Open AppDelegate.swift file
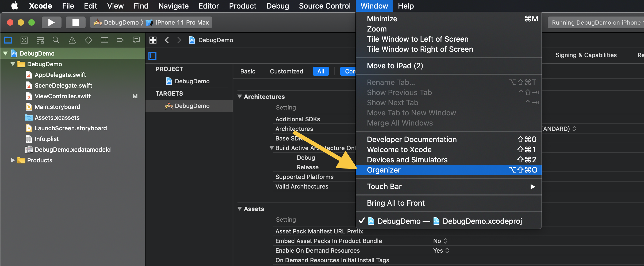Image resolution: width=644 pixels, height=266 pixels. 60,75
